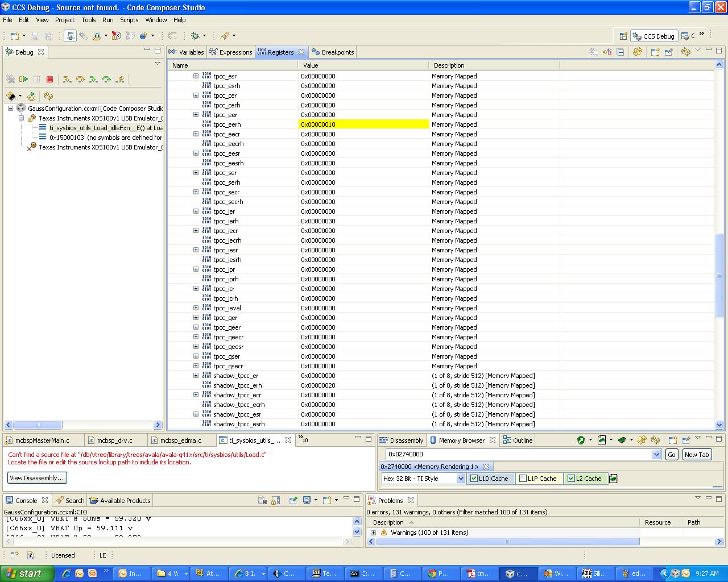Click the Step Over debug icon
728x582 pixels.
[x=80, y=79]
